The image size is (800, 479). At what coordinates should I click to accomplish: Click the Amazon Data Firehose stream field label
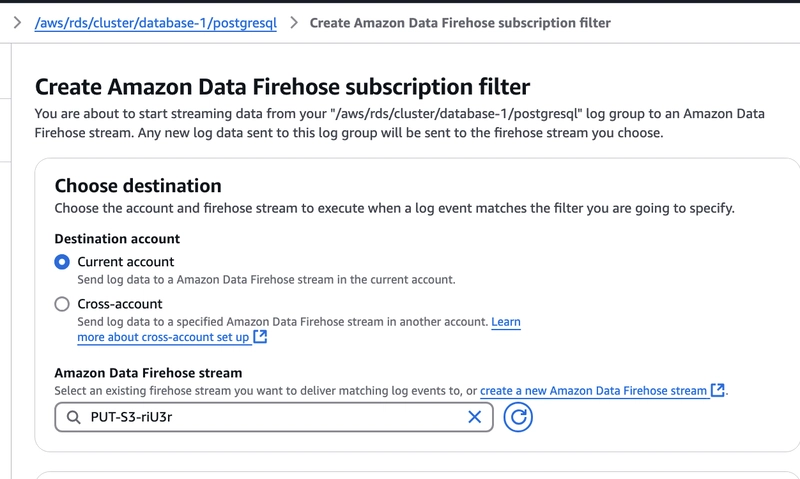148,373
